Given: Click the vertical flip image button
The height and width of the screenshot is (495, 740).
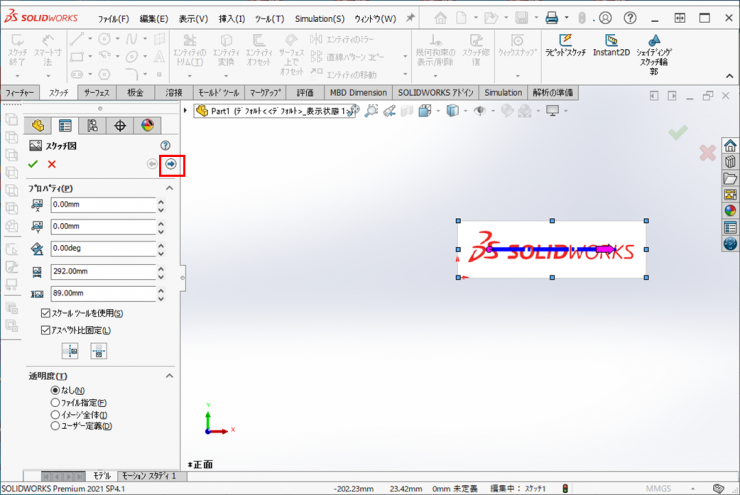Looking at the screenshot, I should point(98,350).
